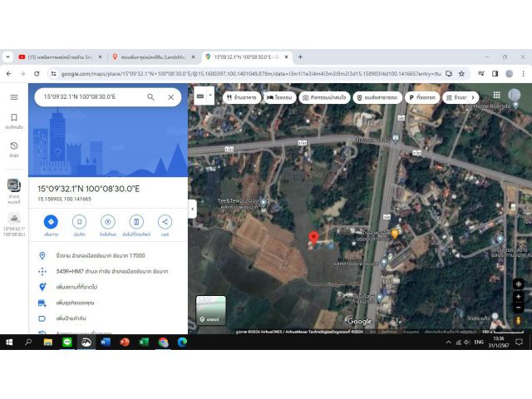Click the search magnifier icon

coord(151,97)
